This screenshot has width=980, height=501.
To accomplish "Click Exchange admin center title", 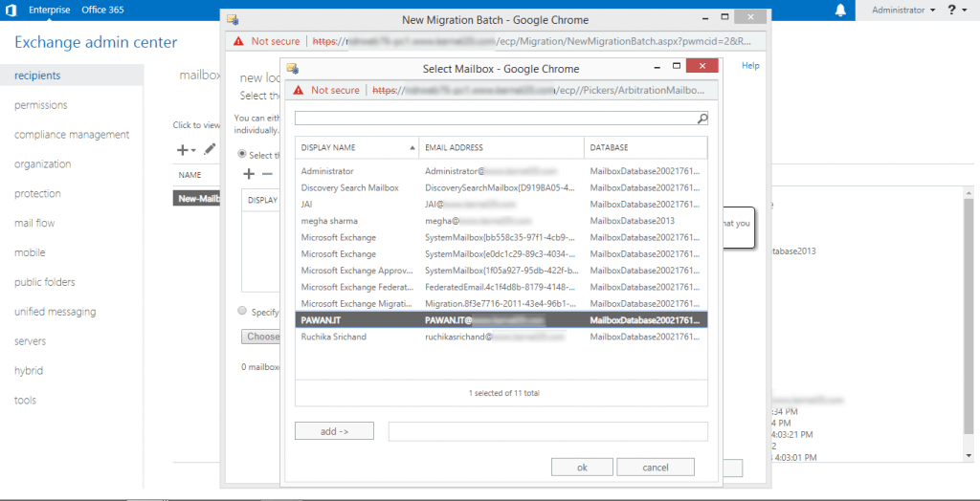I will pyautogui.click(x=96, y=42).
